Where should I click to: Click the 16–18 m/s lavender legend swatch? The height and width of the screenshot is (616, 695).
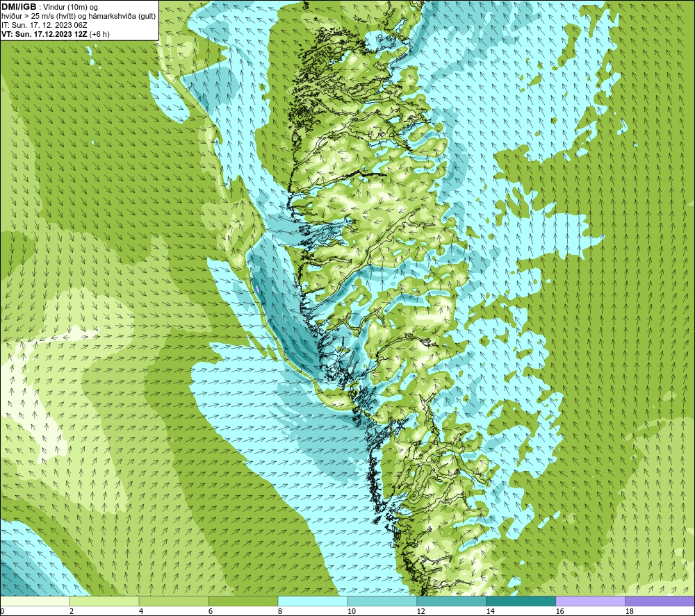[x=590, y=601]
